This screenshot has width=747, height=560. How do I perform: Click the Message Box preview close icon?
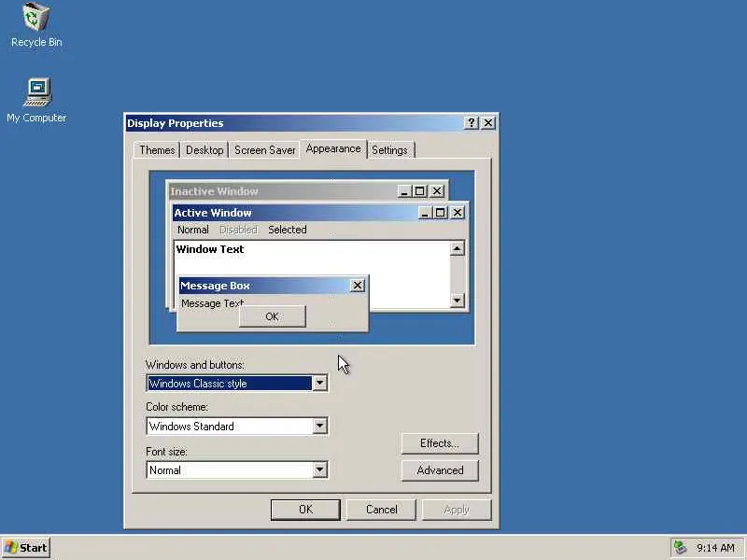[358, 286]
